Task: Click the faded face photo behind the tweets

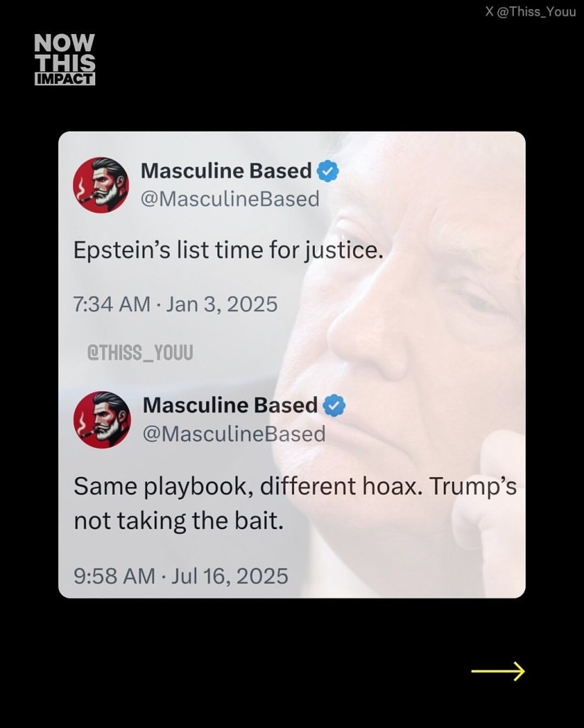Action: pos(440,320)
